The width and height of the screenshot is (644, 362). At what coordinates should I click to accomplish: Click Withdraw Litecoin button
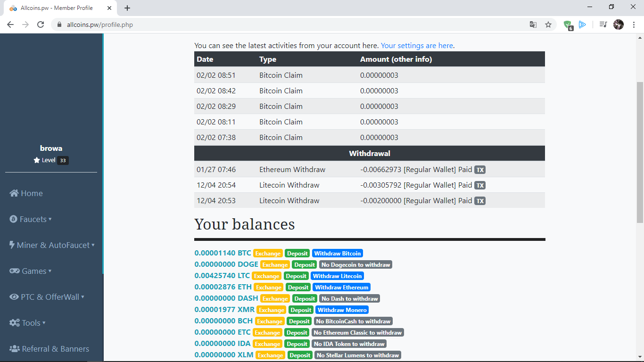[338, 276]
